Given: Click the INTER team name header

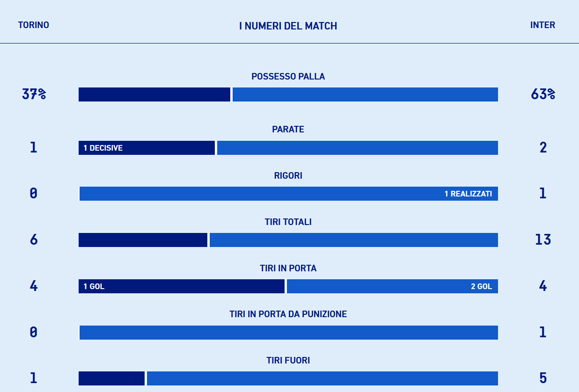Looking at the screenshot, I should click(542, 25).
